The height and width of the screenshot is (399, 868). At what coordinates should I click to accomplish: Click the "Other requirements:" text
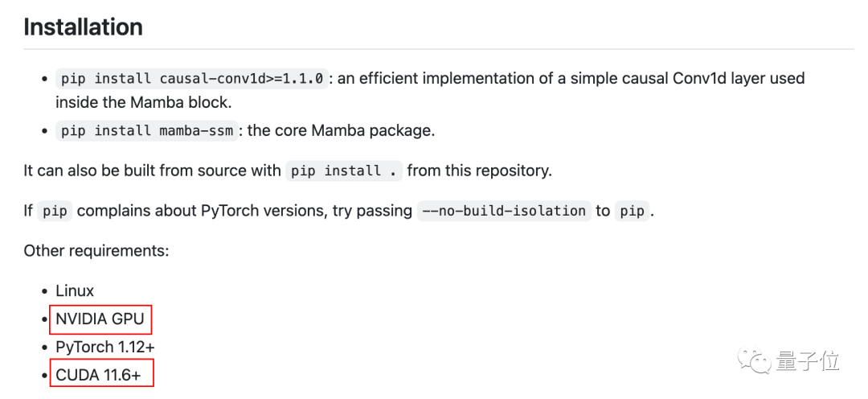[x=96, y=250]
